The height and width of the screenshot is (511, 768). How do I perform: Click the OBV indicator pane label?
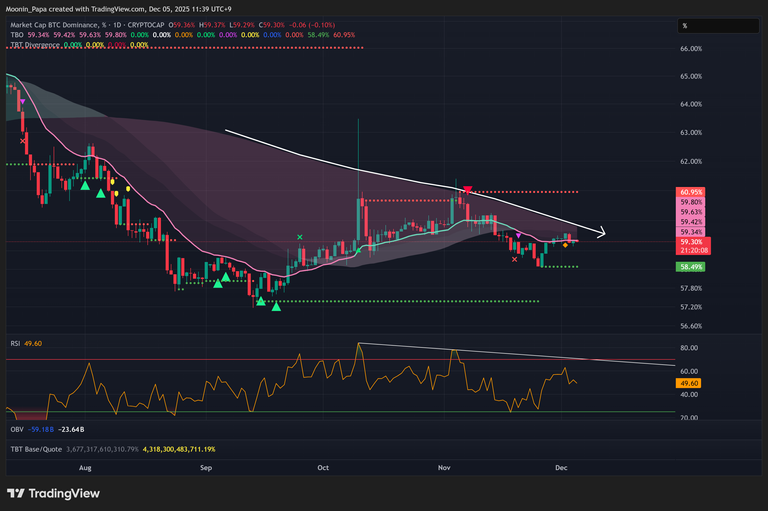pyautogui.click(x=15, y=430)
